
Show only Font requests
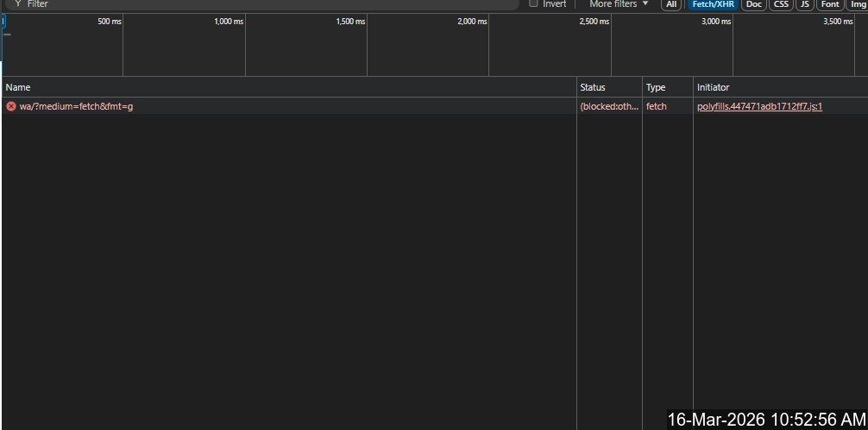coord(830,4)
